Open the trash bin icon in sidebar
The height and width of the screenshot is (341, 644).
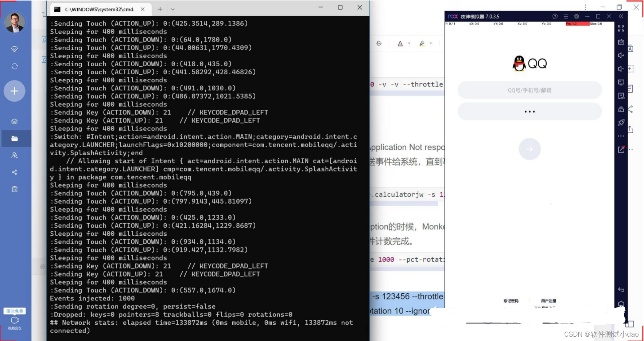click(15, 189)
